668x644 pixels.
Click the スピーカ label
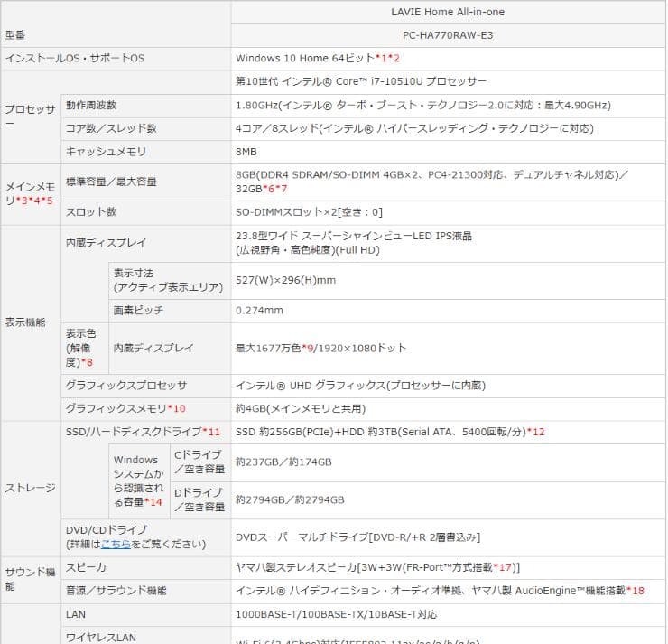tap(86, 567)
